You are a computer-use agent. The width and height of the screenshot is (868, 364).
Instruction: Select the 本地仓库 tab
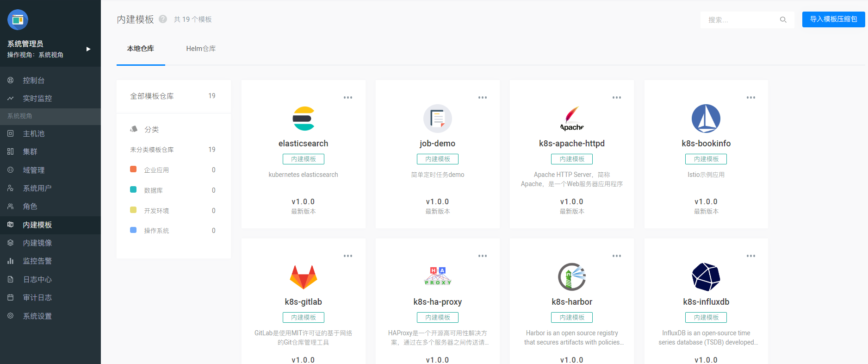pyautogui.click(x=141, y=49)
